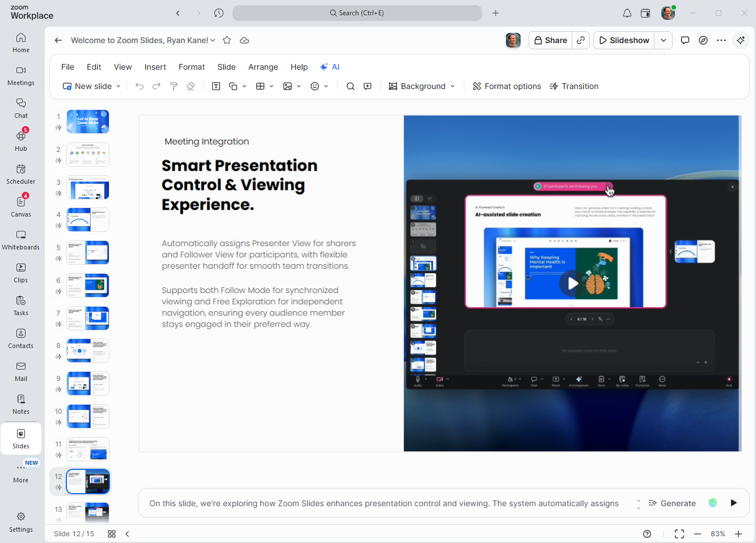Click the eraser clear formatting icon

coord(191,86)
